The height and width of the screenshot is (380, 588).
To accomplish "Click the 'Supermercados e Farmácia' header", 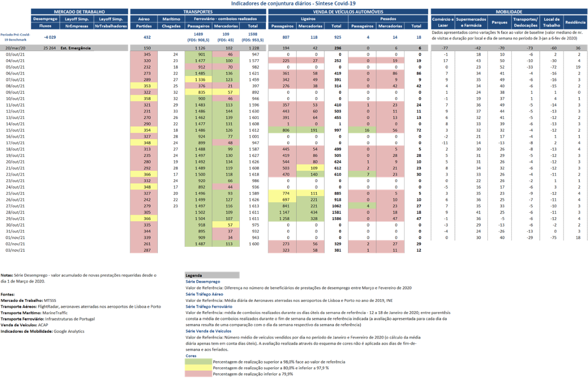I will pyautogui.click(x=471, y=22).
